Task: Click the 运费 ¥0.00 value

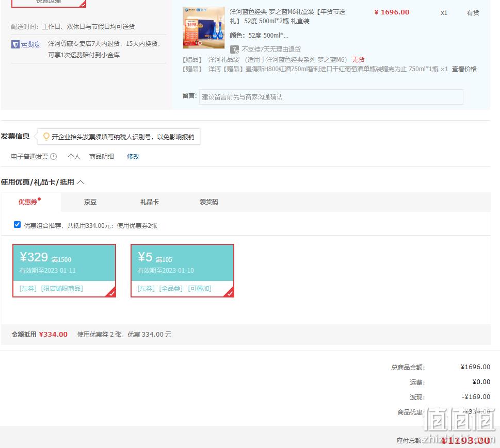Action: click(481, 381)
